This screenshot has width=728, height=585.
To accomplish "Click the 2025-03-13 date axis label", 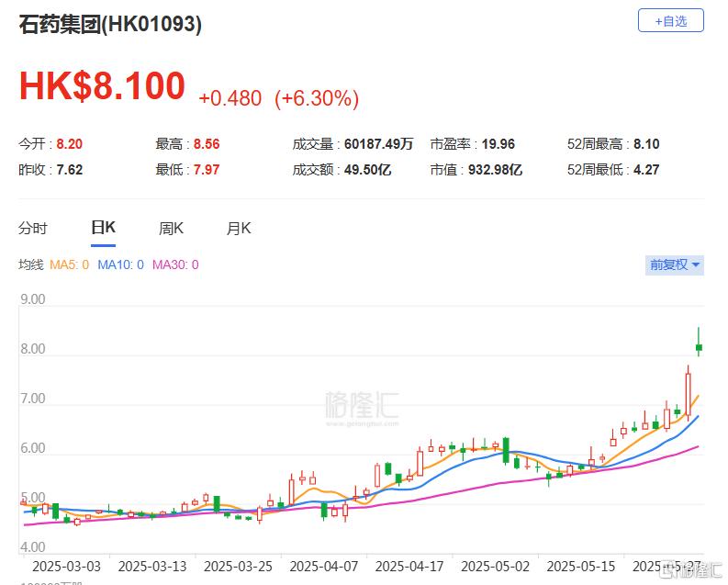I will 152,567.
